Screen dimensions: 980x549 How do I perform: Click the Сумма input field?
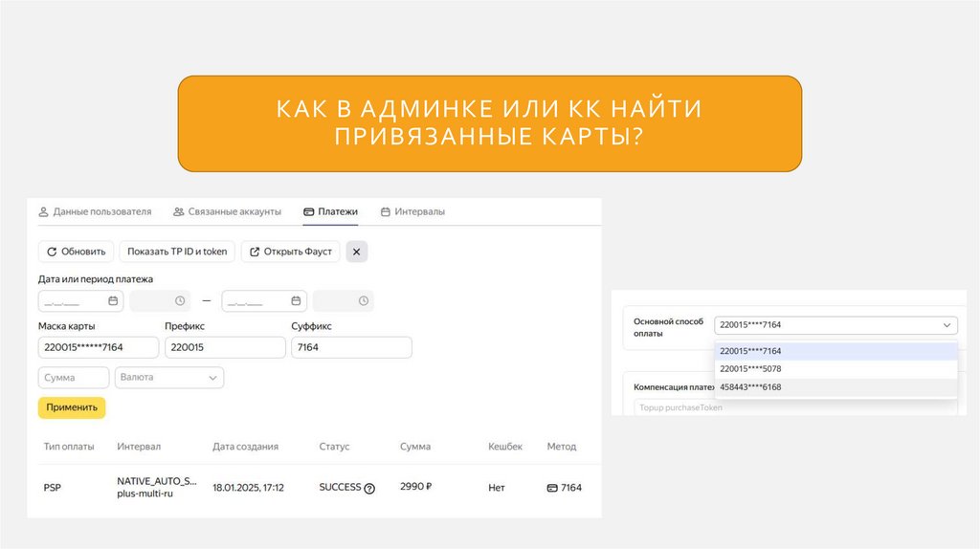click(x=74, y=377)
